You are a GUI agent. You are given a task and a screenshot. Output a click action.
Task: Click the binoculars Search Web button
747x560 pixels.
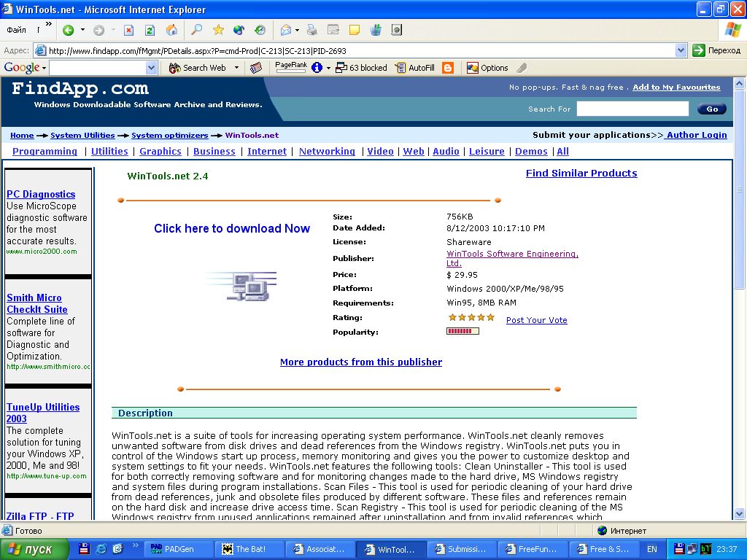pos(198,68)
